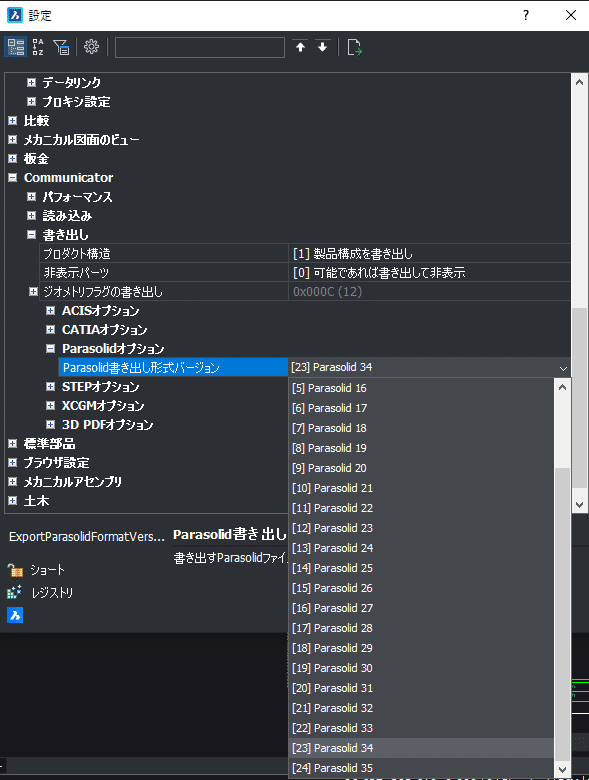Image resolution: width=589 pixels, height=780 pixels.
Task: Expand the 3D PDFオプション node
Action: (x=50, y=424)
